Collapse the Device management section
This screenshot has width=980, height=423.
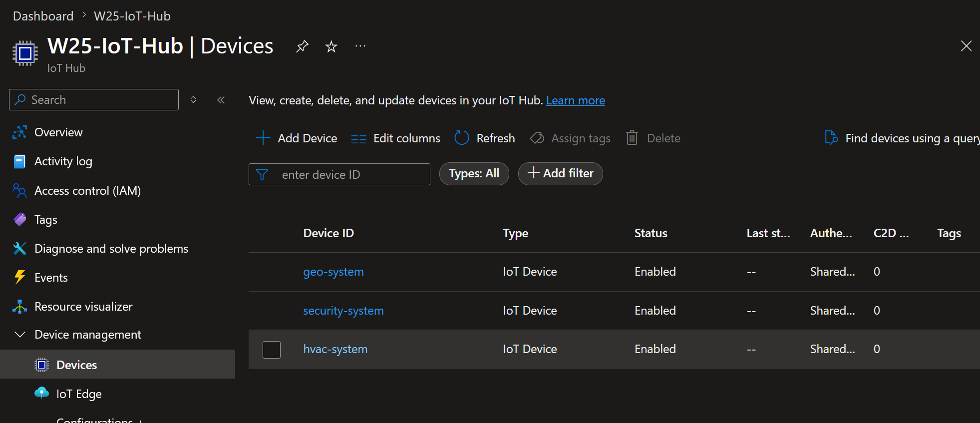[88, 335]
